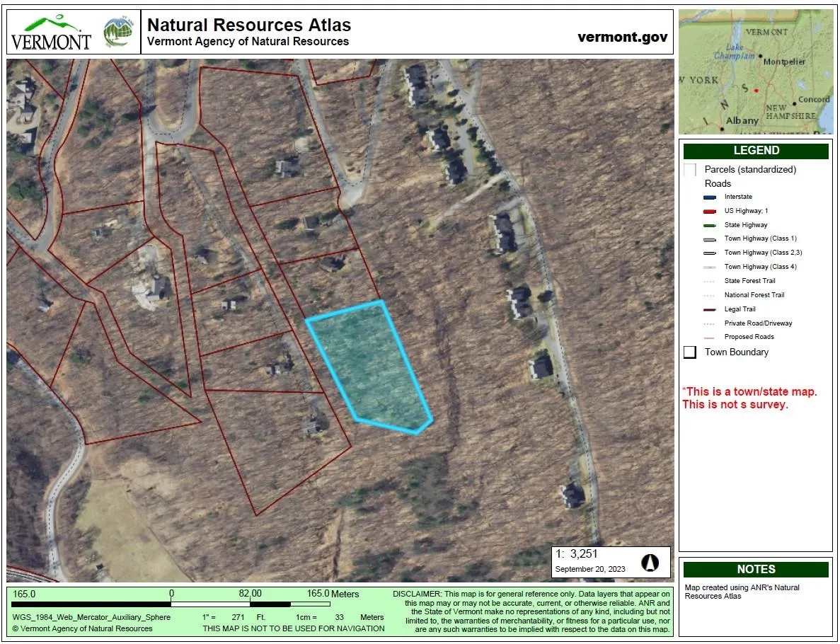Click the Vermont locator inset map
The width and height of the screenshot is (840, 644).
pos(756,71)
